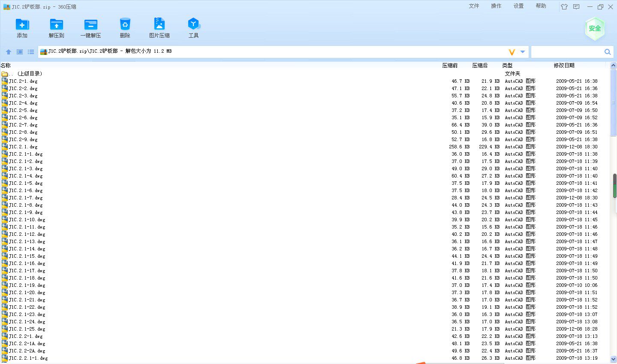Click date 2009-07-10 10:06 of J1C.2.1-19.dwg
The image size is (617, 364).
coord(577,285)
